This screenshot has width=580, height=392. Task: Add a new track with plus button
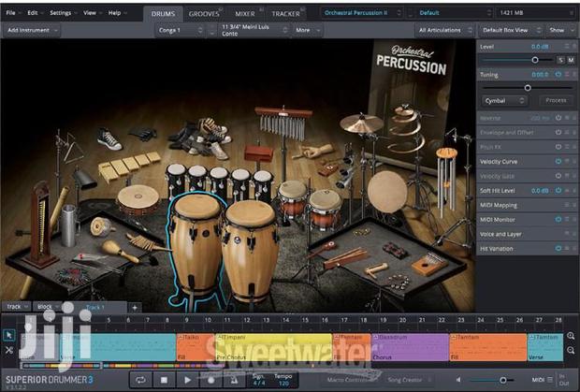click(x=135, y=307)
